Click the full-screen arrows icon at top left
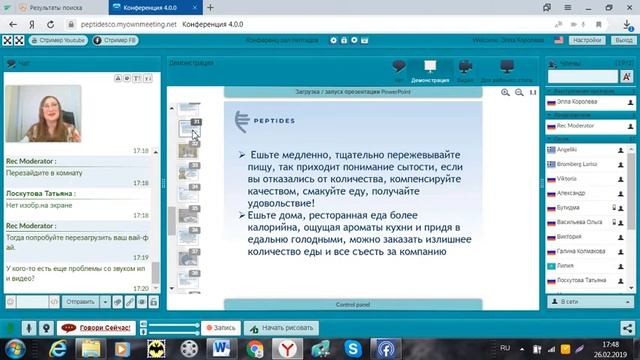The height and width of the screenshot is (360, 640). click(x=8, y=40)
